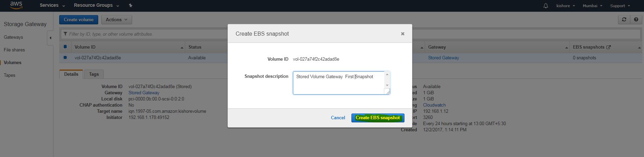
Task: Click the description textarea scrollbar down arrow
Action: click(x=387, y=85)
